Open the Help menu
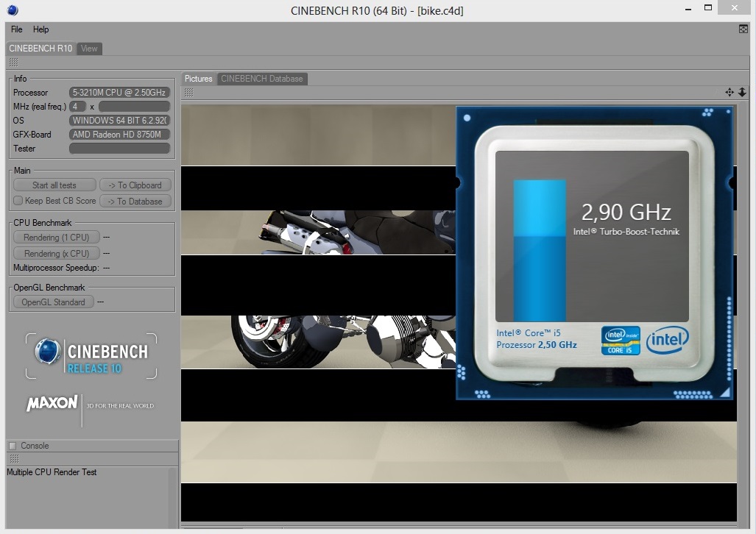756x534 pixels. 41,29
